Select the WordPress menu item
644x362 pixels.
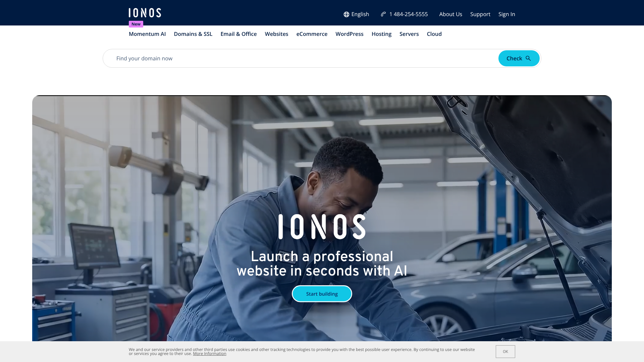coord(350,34)
